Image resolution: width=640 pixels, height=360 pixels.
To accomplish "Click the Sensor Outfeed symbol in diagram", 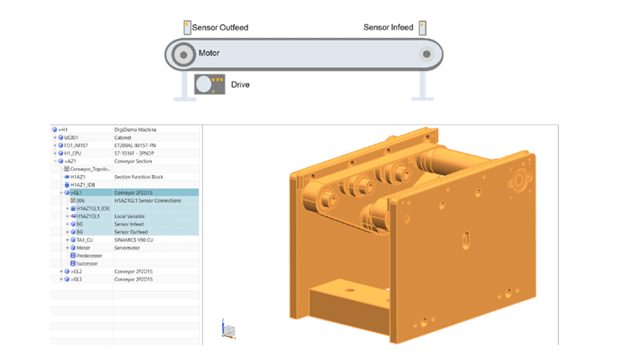I will (187, 27).
